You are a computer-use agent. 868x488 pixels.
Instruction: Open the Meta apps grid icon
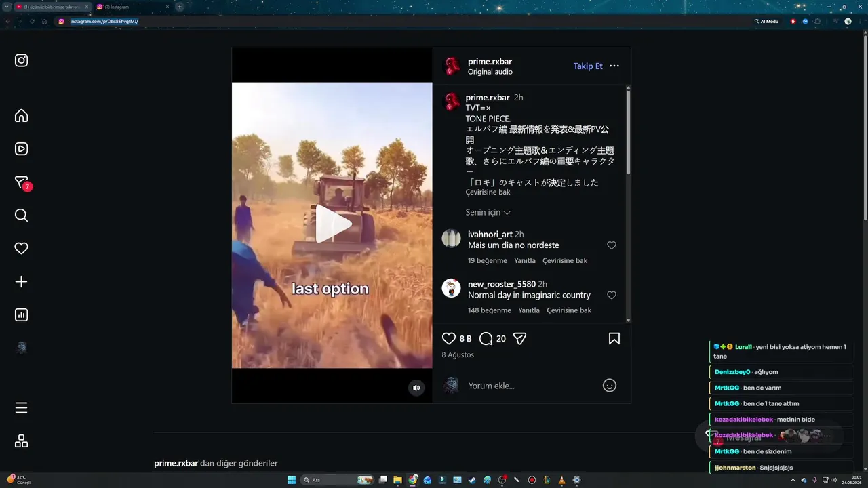21,441
